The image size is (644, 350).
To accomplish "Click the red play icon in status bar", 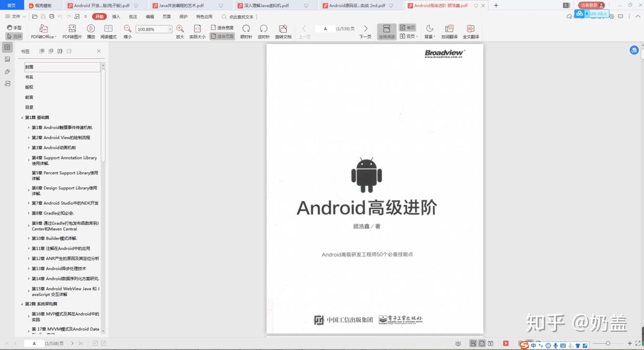I will pos(506,343).
